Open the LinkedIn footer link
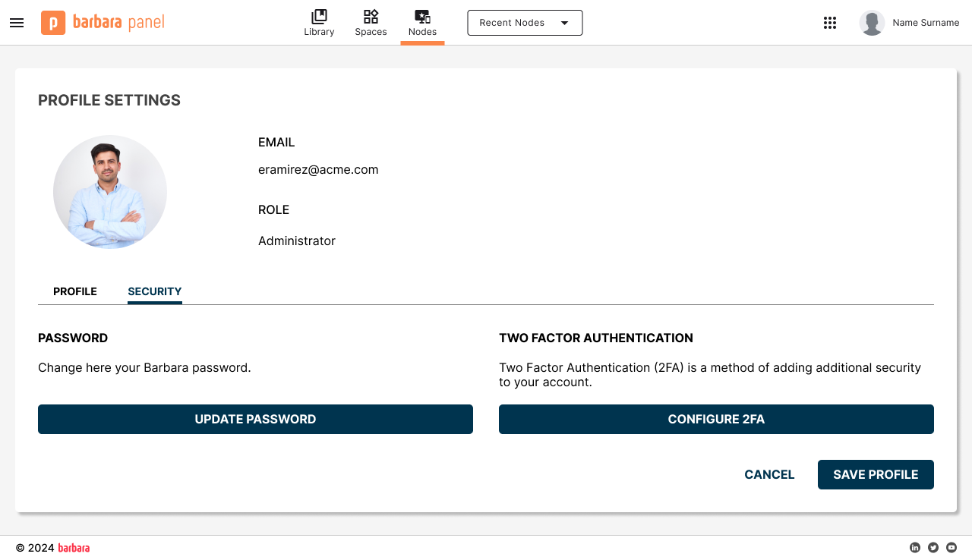972x560 pixels. [915, 548]
